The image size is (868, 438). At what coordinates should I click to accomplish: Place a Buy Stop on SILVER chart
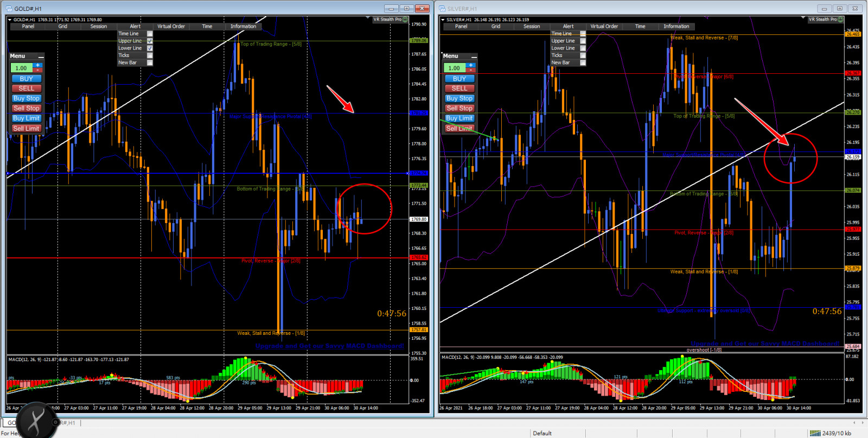[x=459, y=98]
